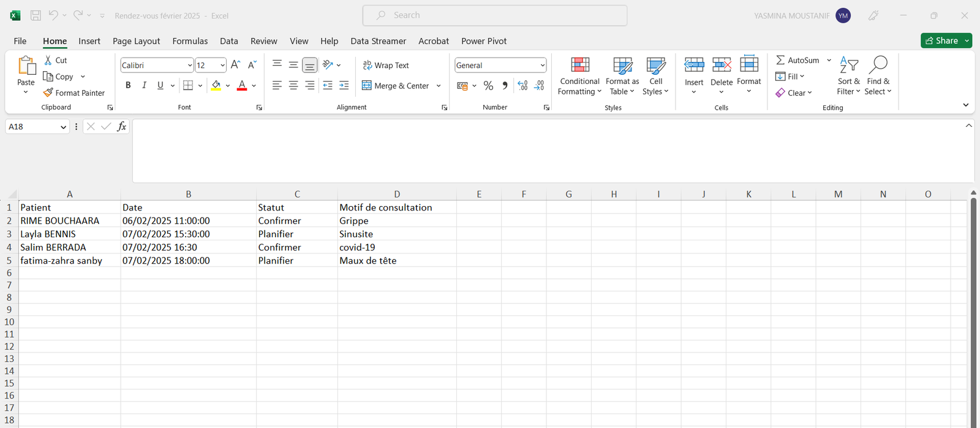Toggle Bold formatting
The image size is (980, 428).
coord(128,85)
